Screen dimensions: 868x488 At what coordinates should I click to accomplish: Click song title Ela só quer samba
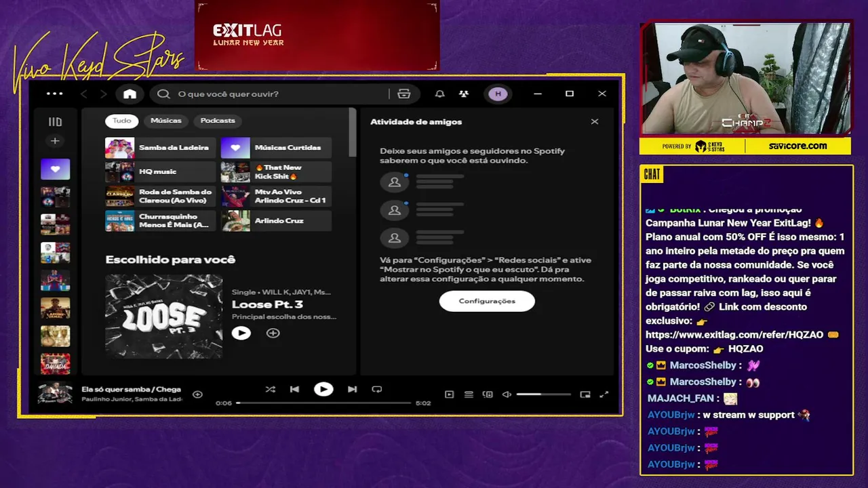click(131, 389)
